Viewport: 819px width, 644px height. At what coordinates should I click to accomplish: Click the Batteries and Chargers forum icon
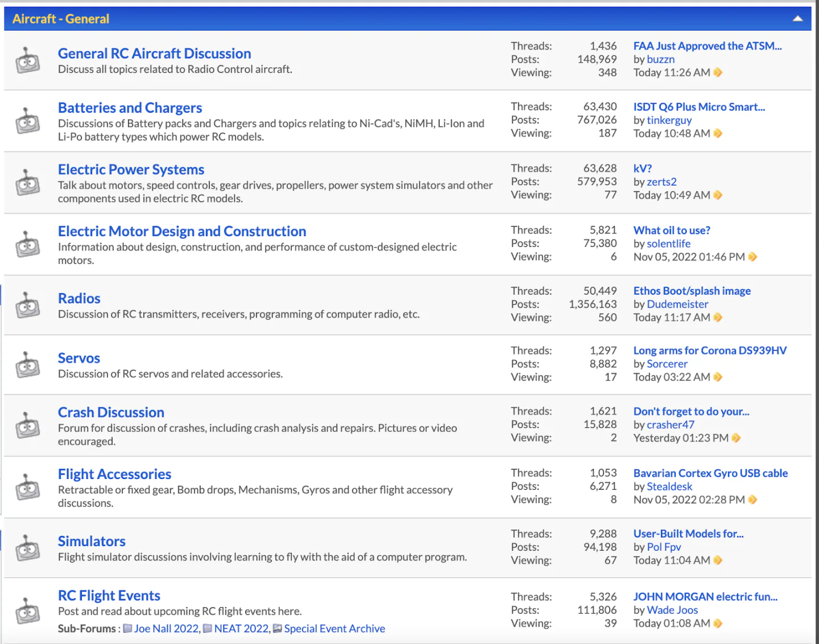[x=27, y=121]
